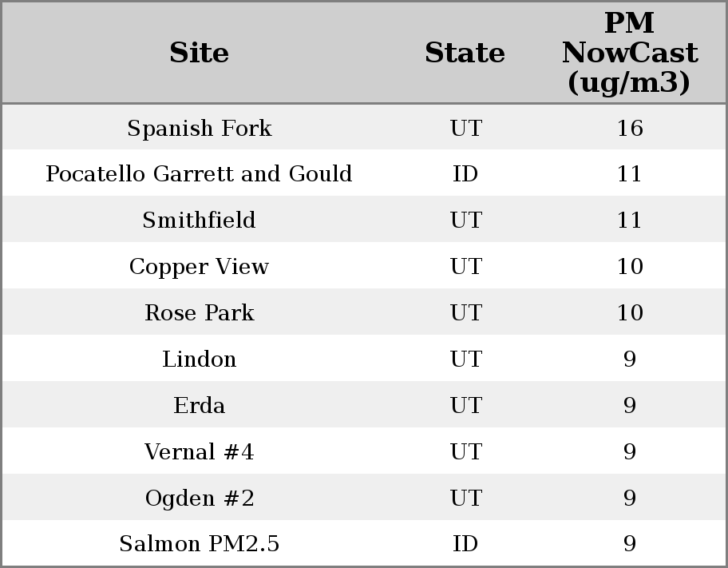The width and height of the screenshot is (728, 568).
Task: Click the UT state cell for Erda
Action: click(465, 406)
